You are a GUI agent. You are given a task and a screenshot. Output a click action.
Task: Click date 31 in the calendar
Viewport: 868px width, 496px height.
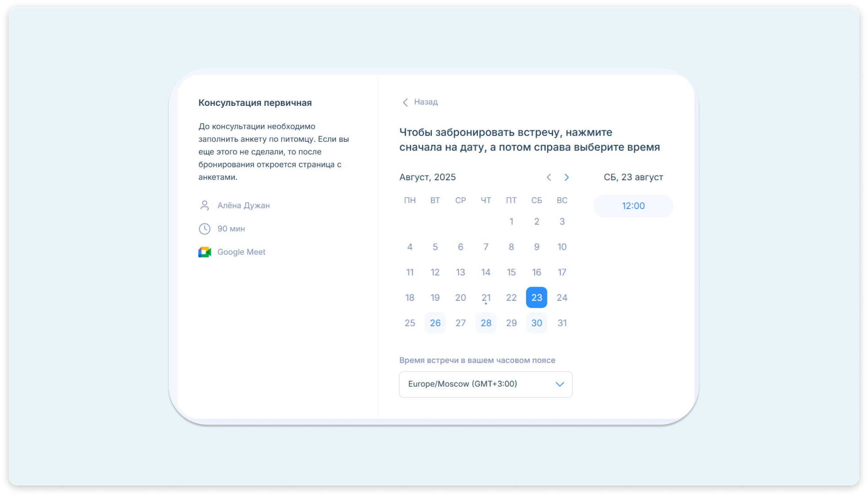point(562,323)
